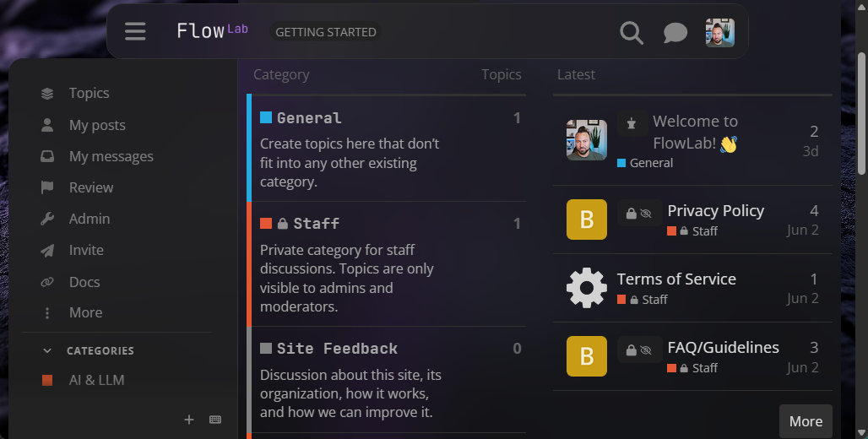Open the search magnifier icon
The width and height of the screenshot is (868, 439).
point(632,32)
